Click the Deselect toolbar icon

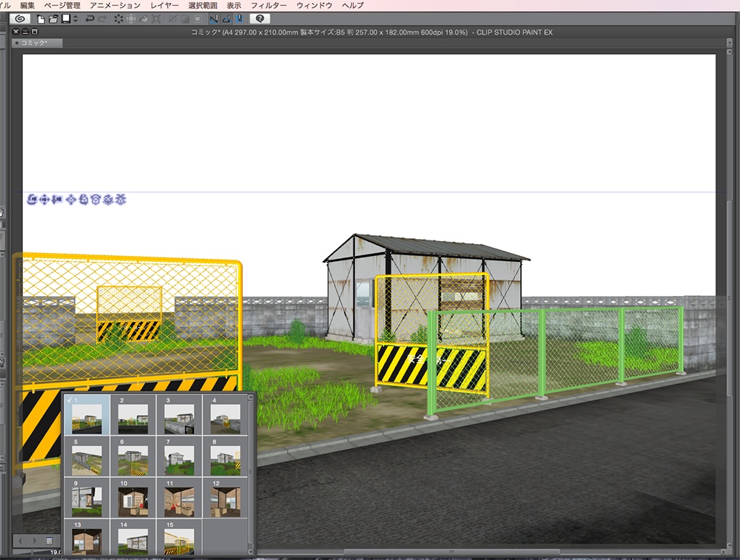coord(172,19)
